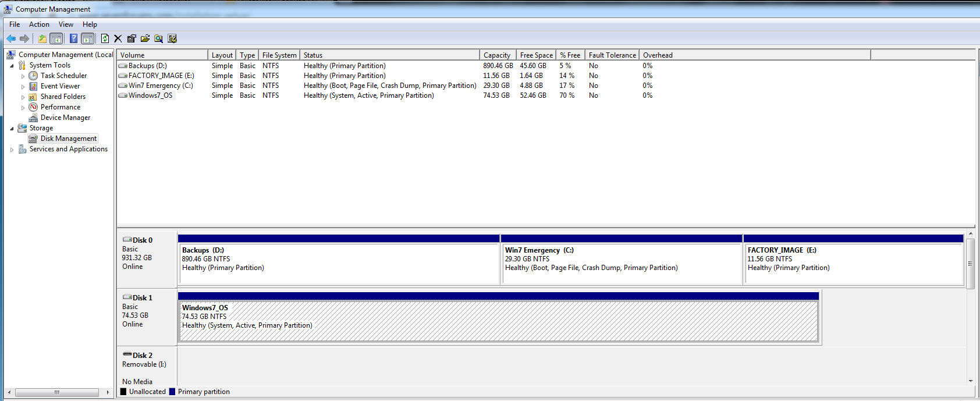Click the Disk 1 label panel
The image size is (980, 401).
click(147, 317)
